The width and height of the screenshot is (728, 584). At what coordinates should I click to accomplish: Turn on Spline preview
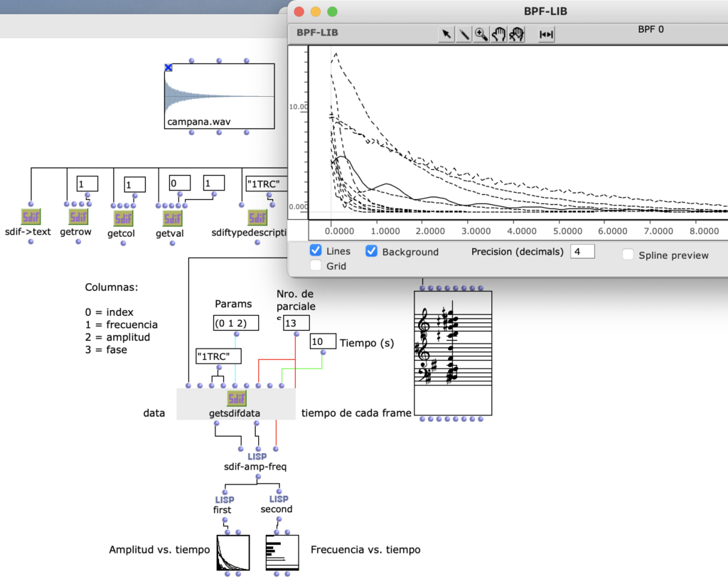628,255
